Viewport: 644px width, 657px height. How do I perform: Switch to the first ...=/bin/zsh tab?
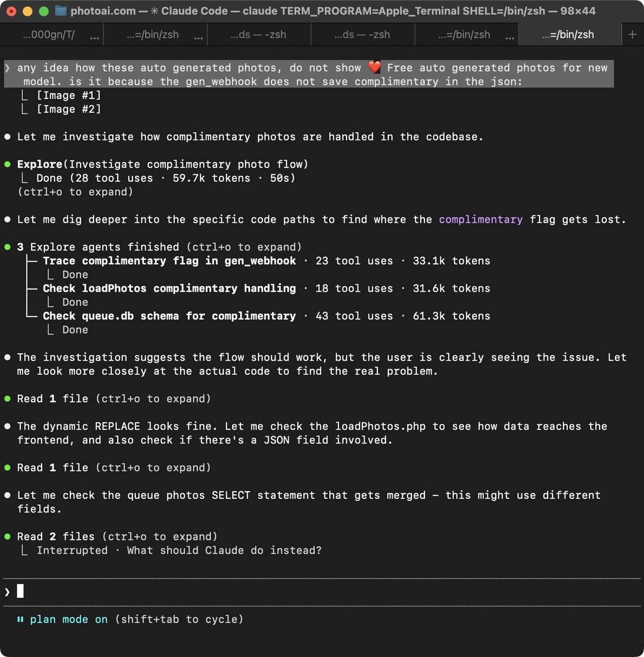152,34
